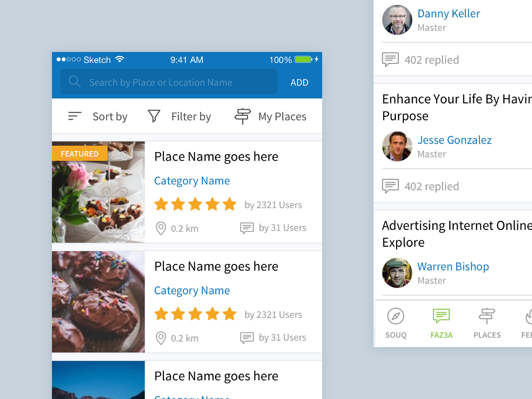The height and width of the screenshot is (399, 532).
Task: Tap the Filter by funnel icon
Action: tap(154, 116)
